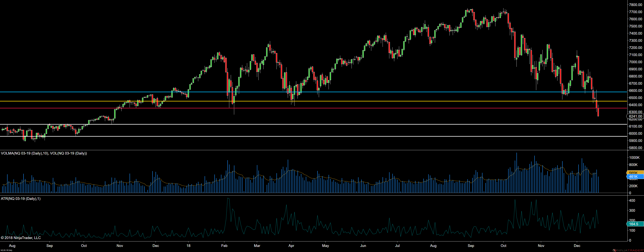Click the Mar label on time axis
Viewport: 644px width, 252px height.
(257, 245)
